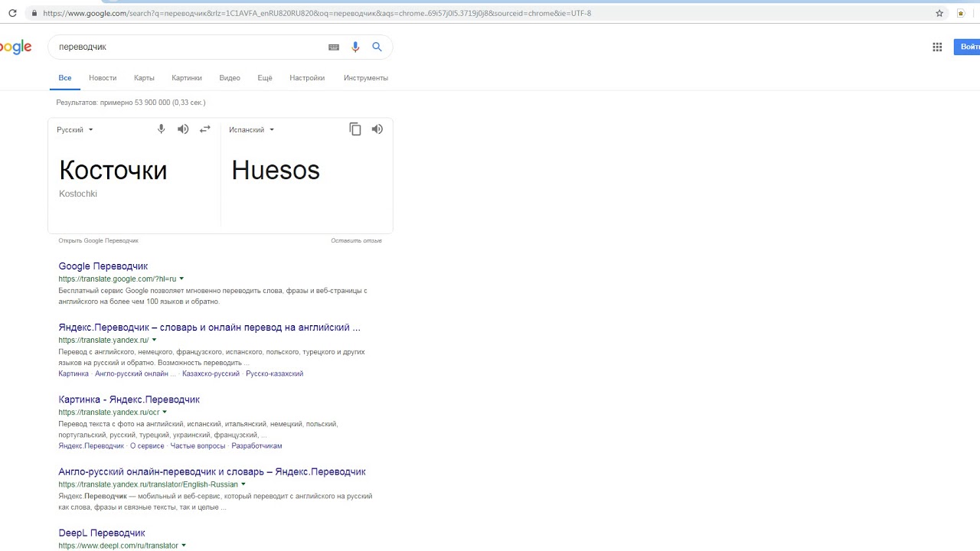Switch to Новости tab

(x=103, y=78)
